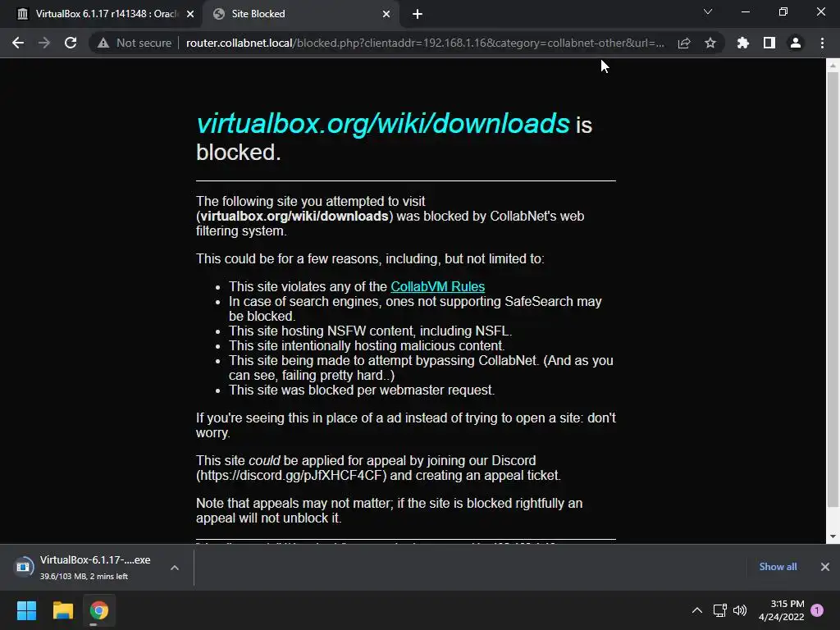Open the volume tray icon
The width and height of the screenshot is (840, 630).
[740, 610]
